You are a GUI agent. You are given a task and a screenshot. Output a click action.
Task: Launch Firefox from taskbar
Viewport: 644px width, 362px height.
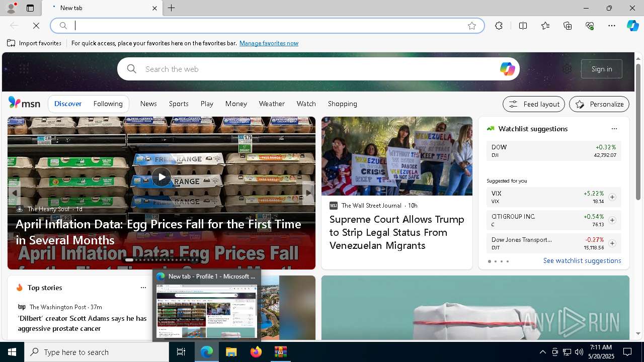point(256,352)
